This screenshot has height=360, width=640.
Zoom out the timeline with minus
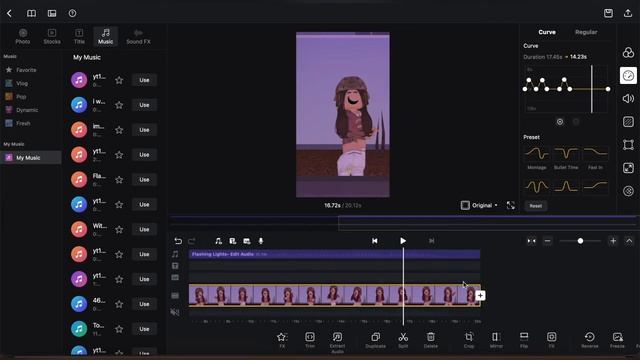(547, 241)
